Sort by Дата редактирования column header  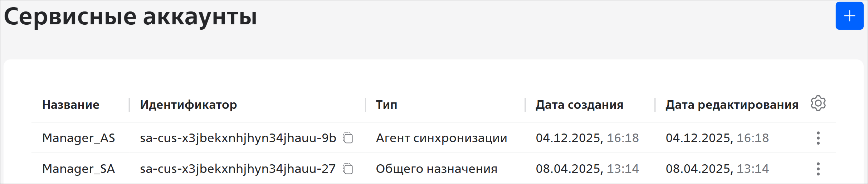point(732,105)
